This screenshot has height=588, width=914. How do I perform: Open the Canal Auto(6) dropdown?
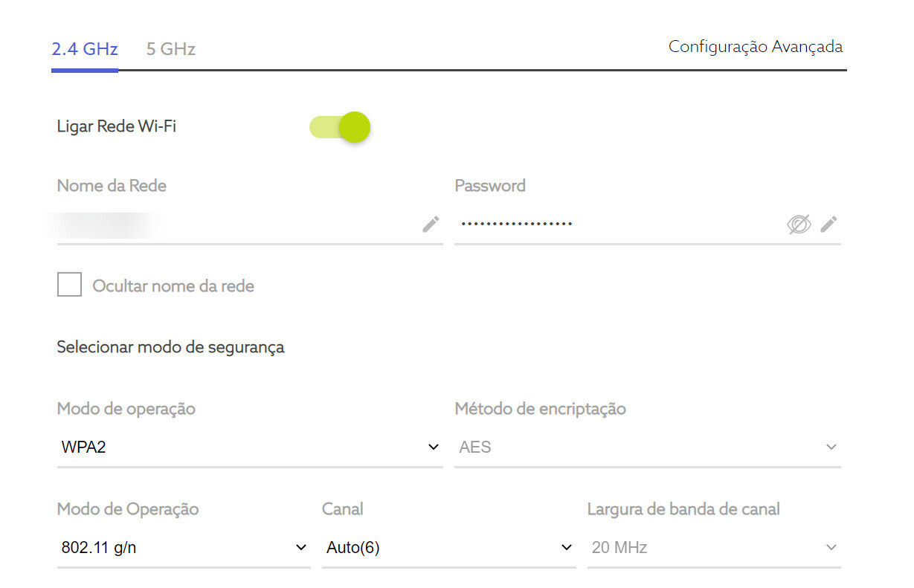pyautogui.click(x=448, y=548)
